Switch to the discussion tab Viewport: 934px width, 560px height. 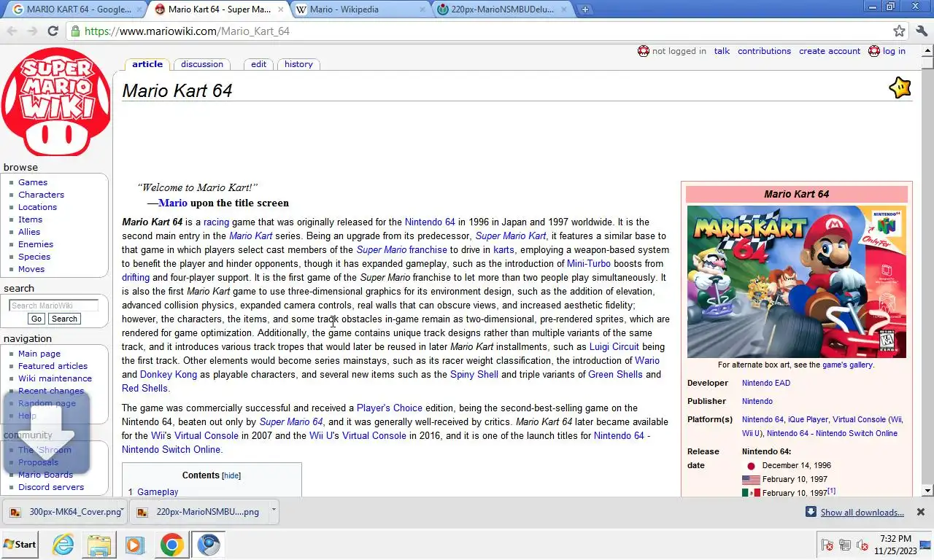pos(202,64)
